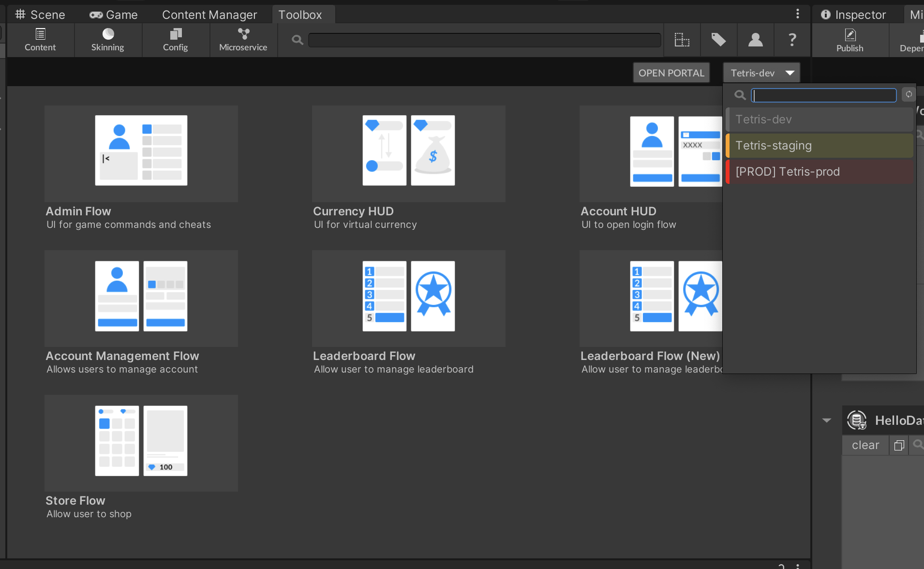The width and height of the screenshot is (924, 569).
Task: Open the Microservice manager icon
Action: pos(243,40)
